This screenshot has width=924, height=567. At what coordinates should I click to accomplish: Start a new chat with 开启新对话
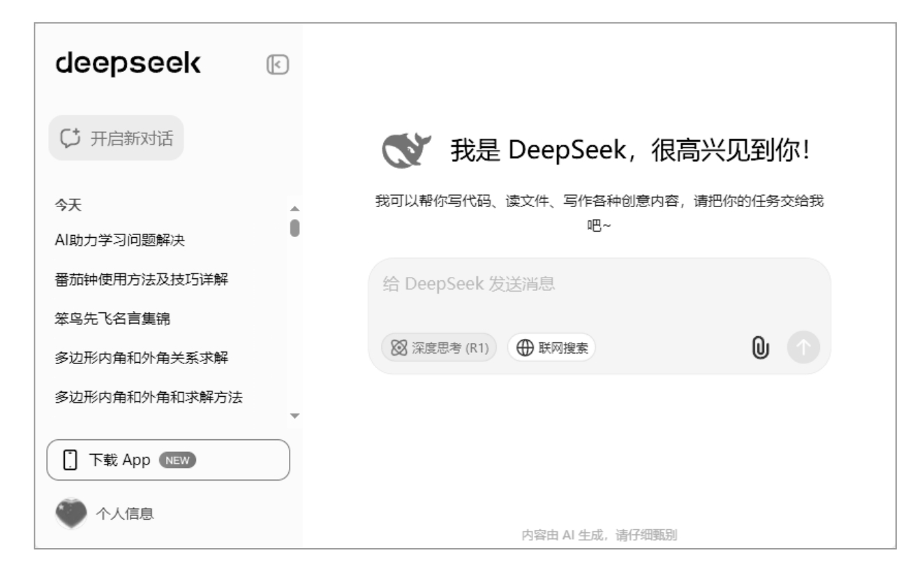[x=116, y=137]
